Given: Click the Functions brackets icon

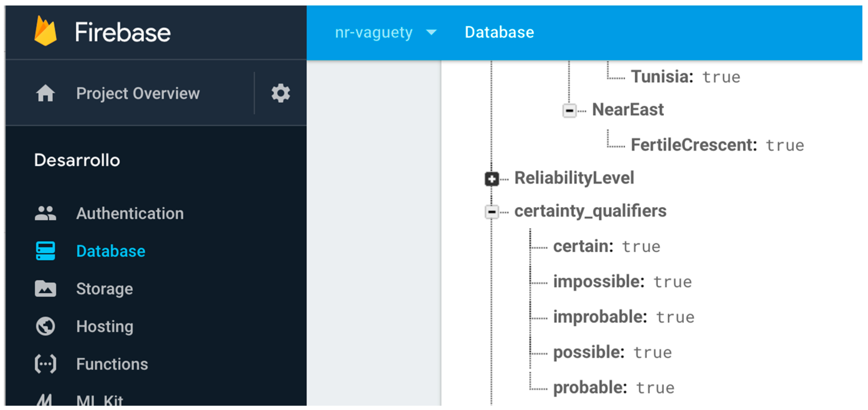Looking at the screenshot, I should pyautogui.click(x=46, y=364).
